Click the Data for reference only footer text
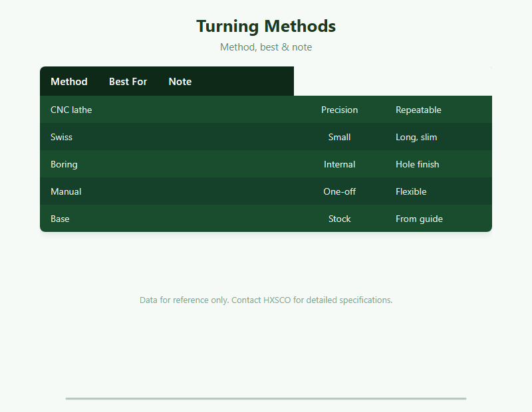532x412 pixels. 266,300
